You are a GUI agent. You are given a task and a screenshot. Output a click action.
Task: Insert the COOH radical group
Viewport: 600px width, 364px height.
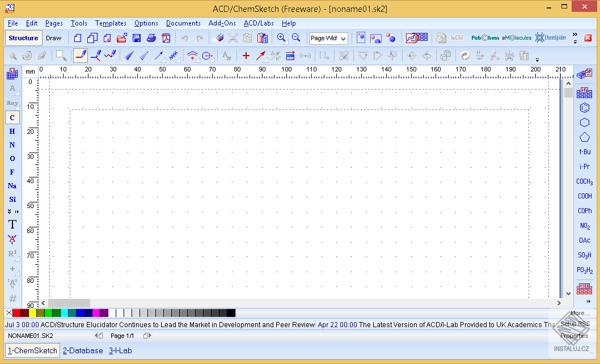click(x=584, y=196)
